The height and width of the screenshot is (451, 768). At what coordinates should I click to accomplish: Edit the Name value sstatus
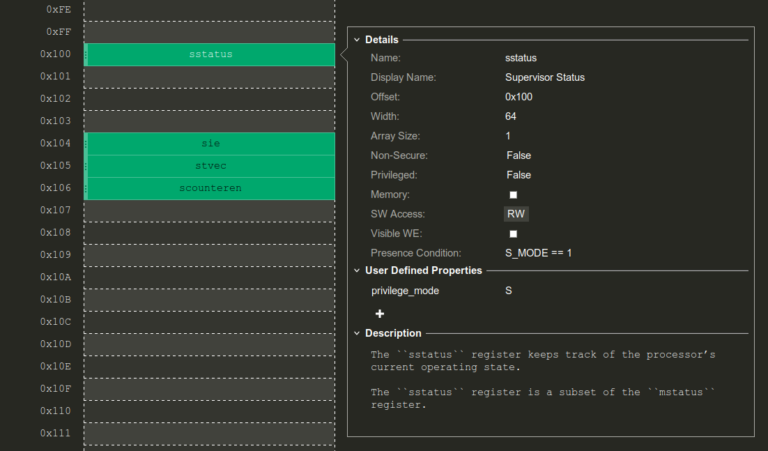click(x=521, y=58)
